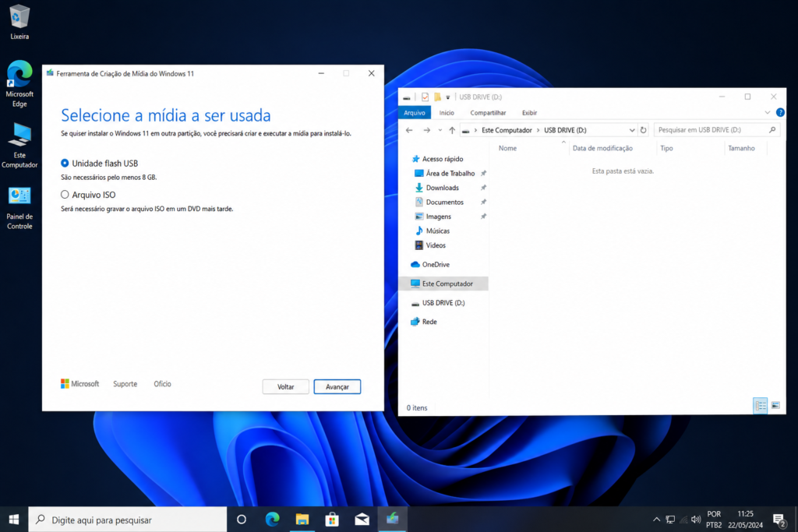Expand the File Explorer ribbon chevron
798x532 pixels.
(767, 112)
